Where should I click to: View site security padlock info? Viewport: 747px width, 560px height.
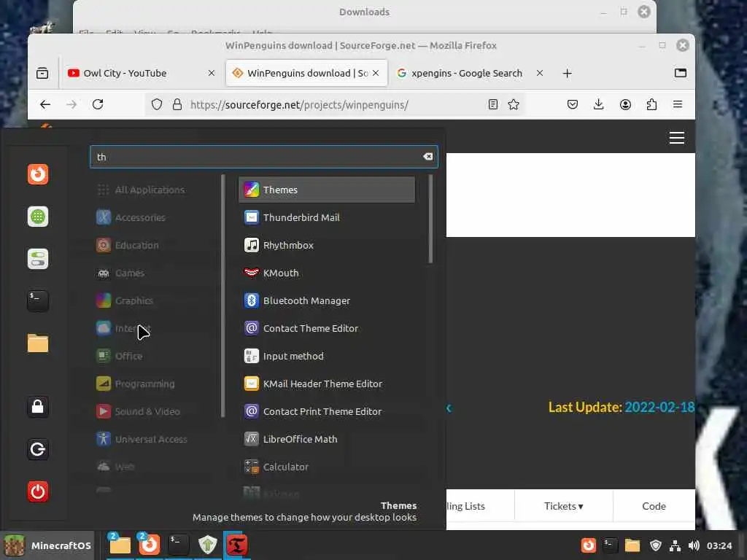point(177,104)
